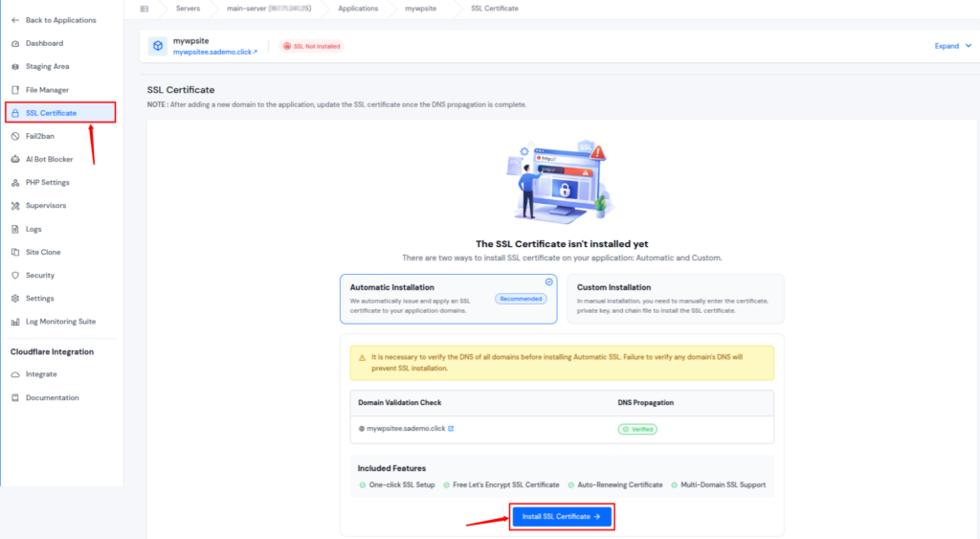
Task: Click the AI Bot Blocker robot icon
Action: click(x=15, y=159)
